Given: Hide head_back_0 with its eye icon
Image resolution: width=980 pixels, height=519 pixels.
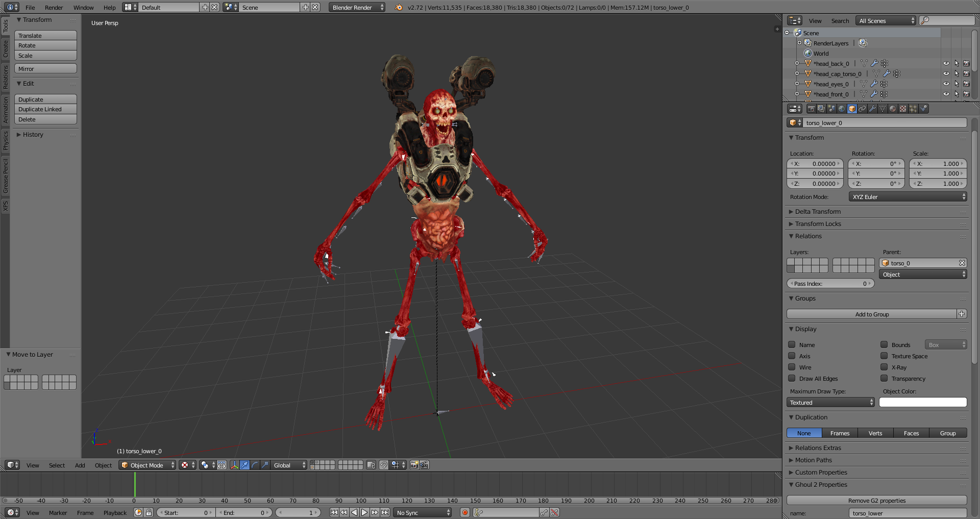Looking at the screenshot, I should click(x=946, y=64).
